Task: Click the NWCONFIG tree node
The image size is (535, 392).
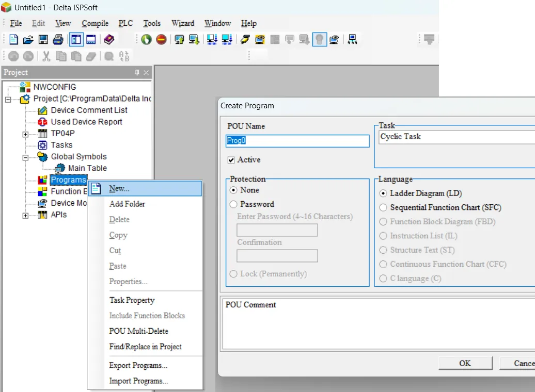Action: (55, 87)
